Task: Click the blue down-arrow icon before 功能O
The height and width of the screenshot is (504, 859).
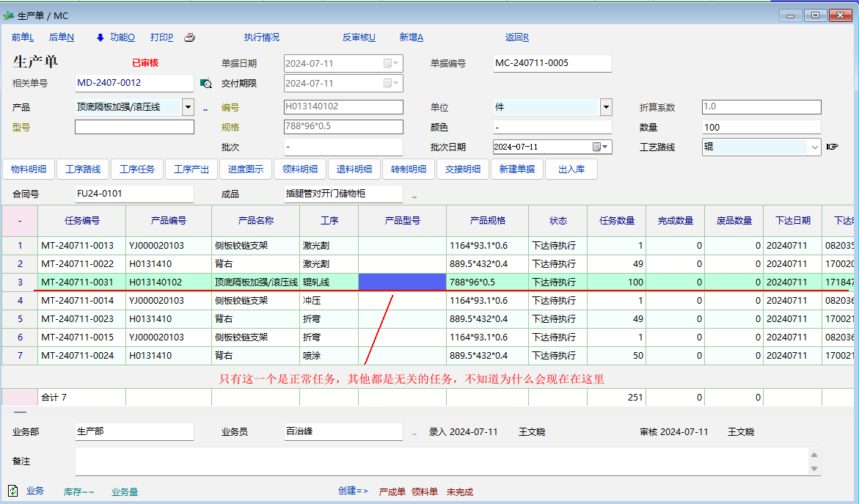Action: click(x=100, y=37)
